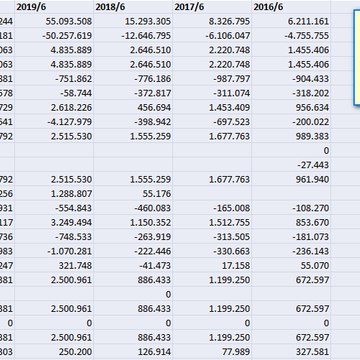Screen dimensions: 360x360
Task: Pick the cell reading -6.106.047
Action: click(x=212, y=36)
